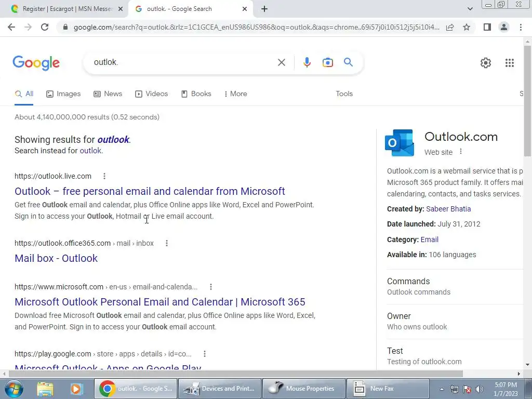Click the address bar URL

tap(256, 27)
